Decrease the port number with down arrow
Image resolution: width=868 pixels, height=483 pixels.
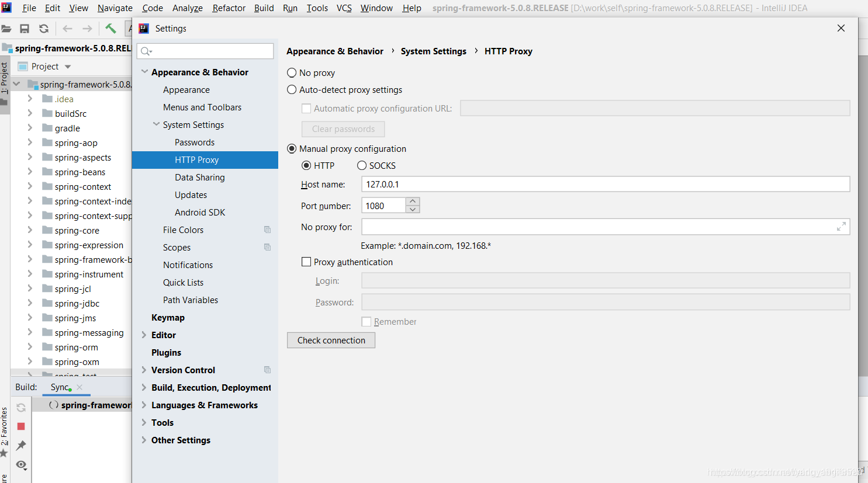413,209
